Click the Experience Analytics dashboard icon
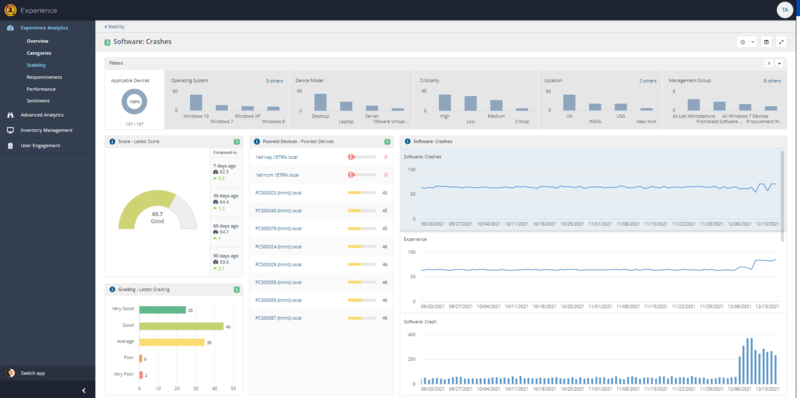 10,28
